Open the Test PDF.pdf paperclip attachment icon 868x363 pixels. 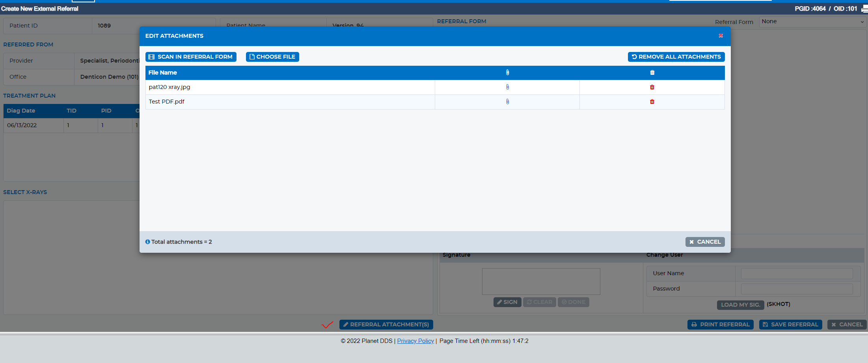pyautogui.click(x=507, y=102)
